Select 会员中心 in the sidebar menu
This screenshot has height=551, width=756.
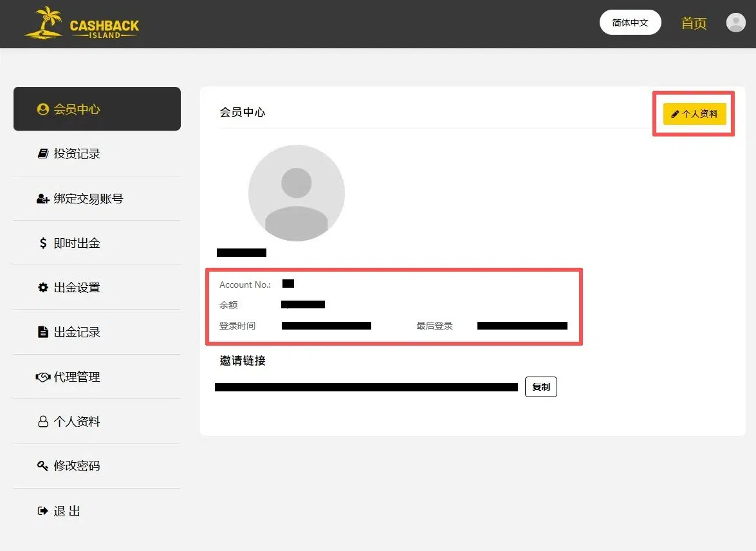coord(97,109)
